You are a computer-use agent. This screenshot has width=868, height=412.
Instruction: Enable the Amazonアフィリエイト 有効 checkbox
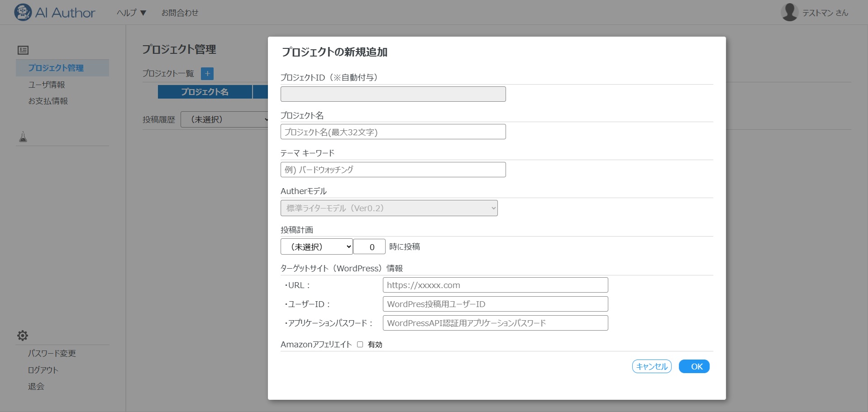(360, 345)
